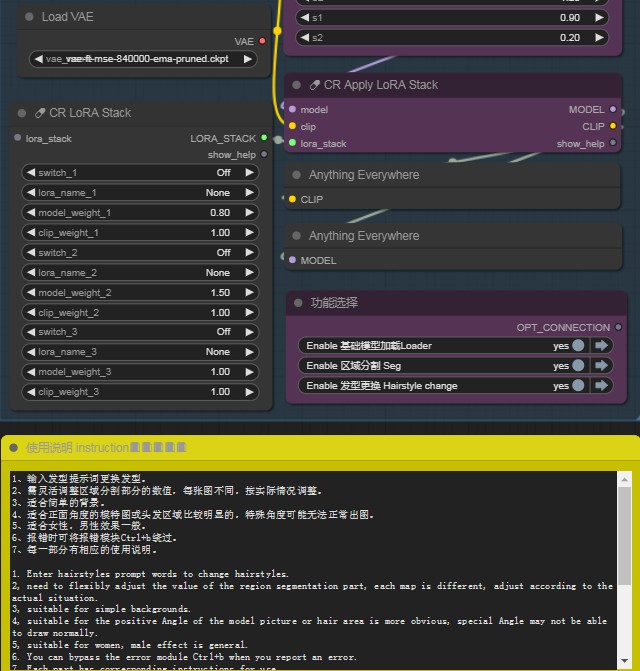
Task: Click show_help output on CR Apply LoRA Stack
Action: (x=613, y=143)
